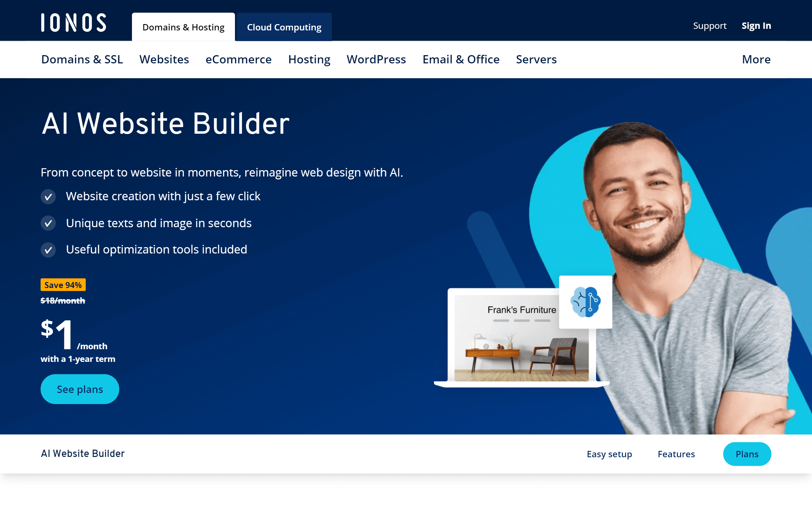
Task: Expand the Domains & SSL dropdown
Action: pyautogui.click(x=82, y=59)
